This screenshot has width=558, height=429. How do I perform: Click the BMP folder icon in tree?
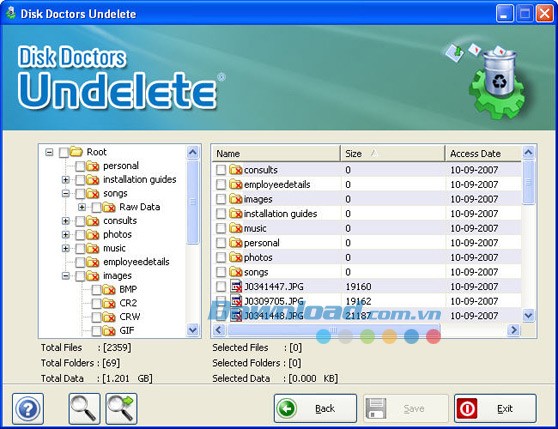coord(109,290)
